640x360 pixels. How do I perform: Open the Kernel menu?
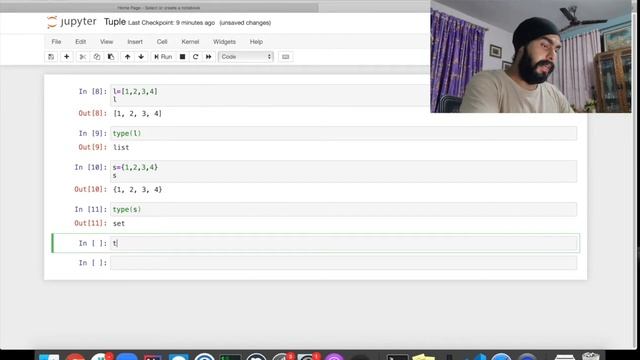190,42
